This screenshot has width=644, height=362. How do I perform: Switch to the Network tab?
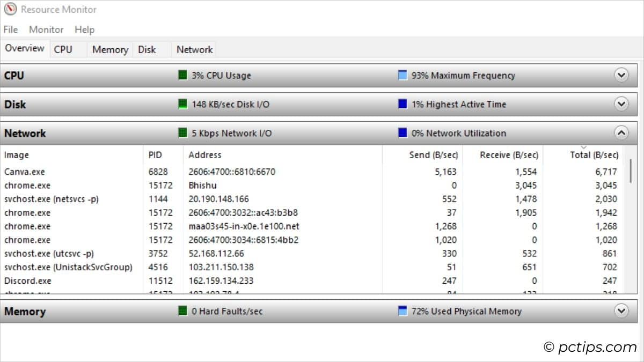pos(193,49)
